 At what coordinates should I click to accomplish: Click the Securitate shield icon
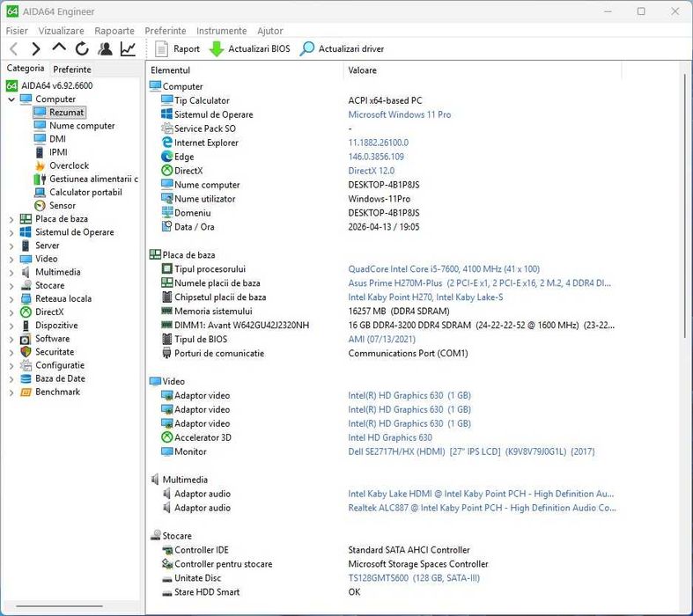pos(26,352)
